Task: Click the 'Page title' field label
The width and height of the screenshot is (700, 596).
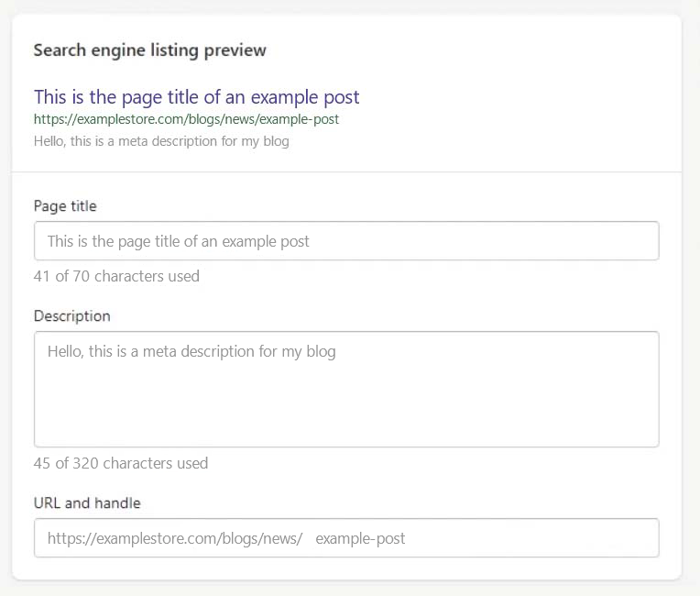Action: click(65, 206)
